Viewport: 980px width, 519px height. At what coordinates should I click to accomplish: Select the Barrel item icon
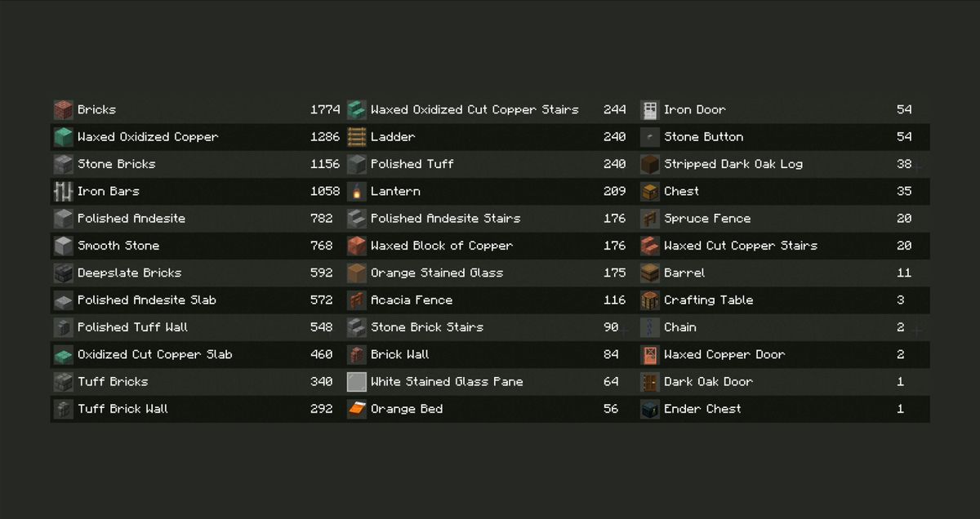coord(649,273)
